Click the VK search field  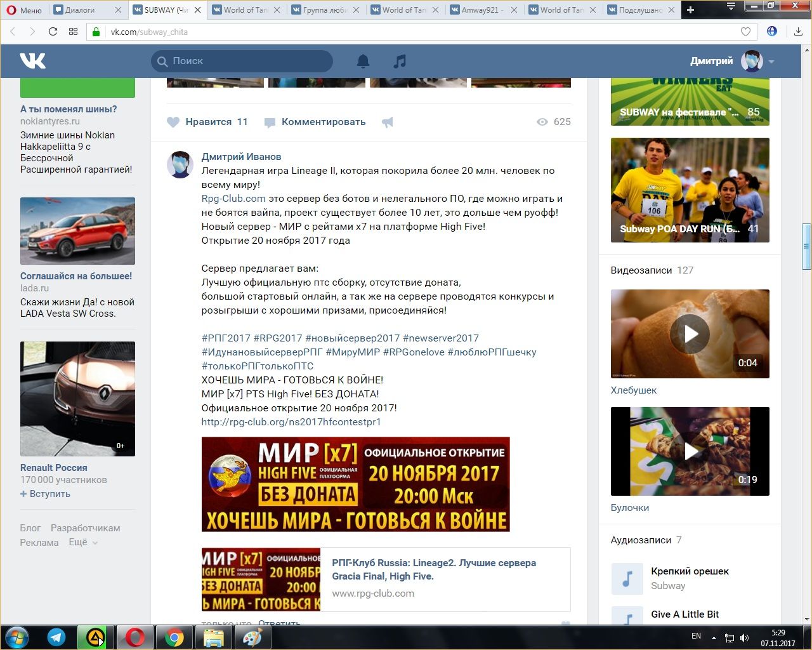[242, 61]
